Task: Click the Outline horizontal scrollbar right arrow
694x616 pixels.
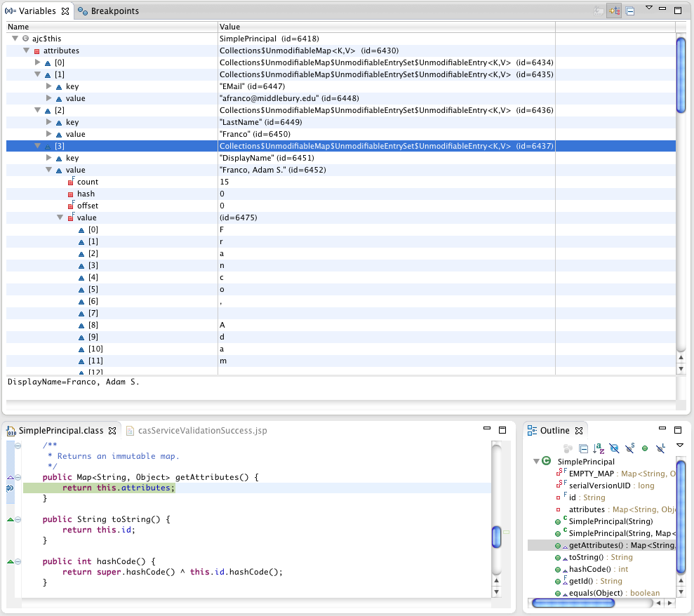Action: point(669,603)
